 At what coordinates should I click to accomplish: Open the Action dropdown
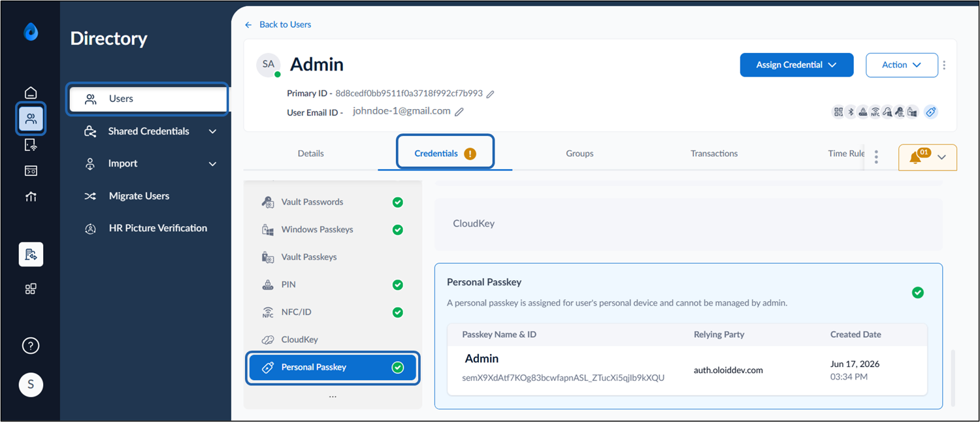coord(902,65)
